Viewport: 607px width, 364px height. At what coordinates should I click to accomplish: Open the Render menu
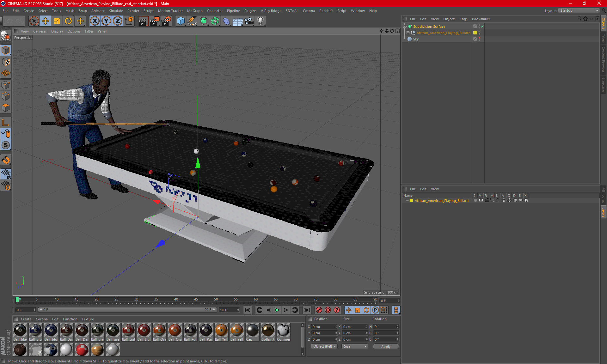(133, 11)
